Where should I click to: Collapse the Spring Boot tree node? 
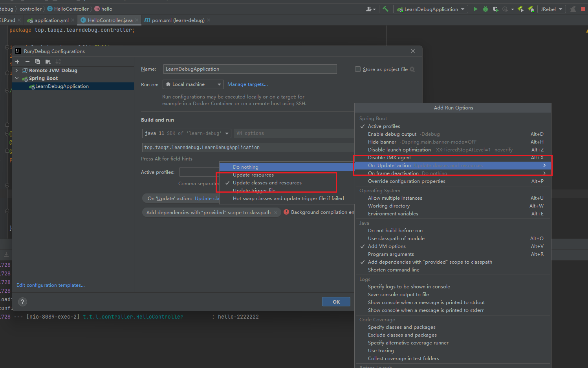coord(17,78)
